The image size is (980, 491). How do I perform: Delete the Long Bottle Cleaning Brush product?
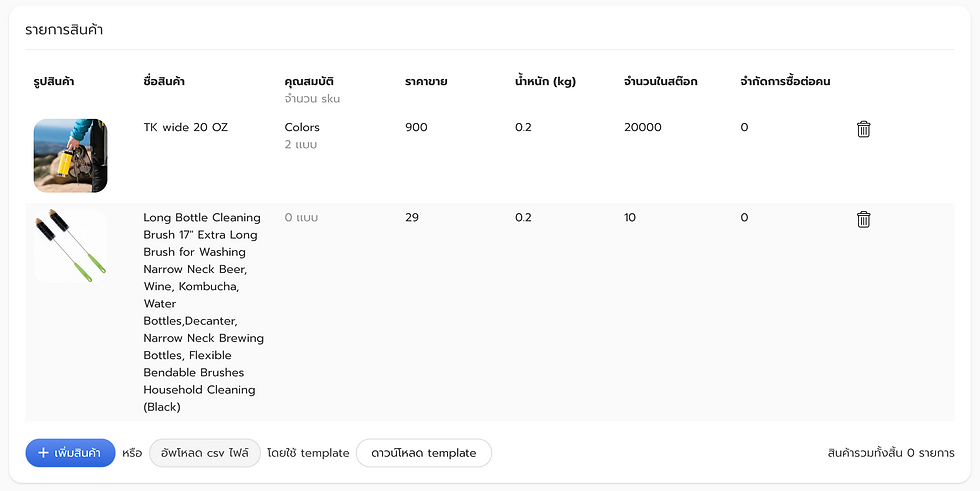coord(863,219)
